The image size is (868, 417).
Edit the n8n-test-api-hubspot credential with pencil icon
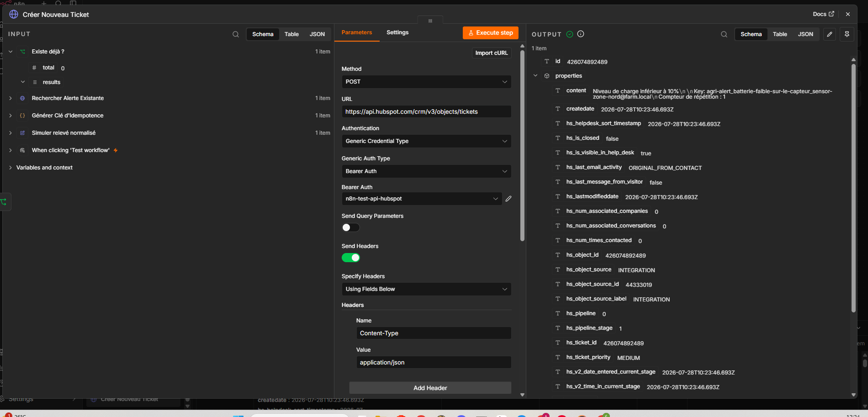coord(508,199)
